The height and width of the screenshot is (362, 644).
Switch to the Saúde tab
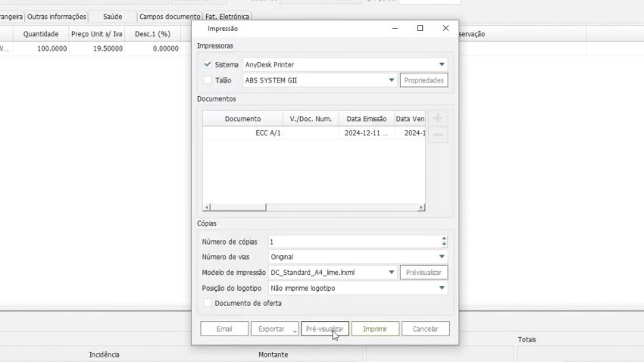tap(112, 16)
